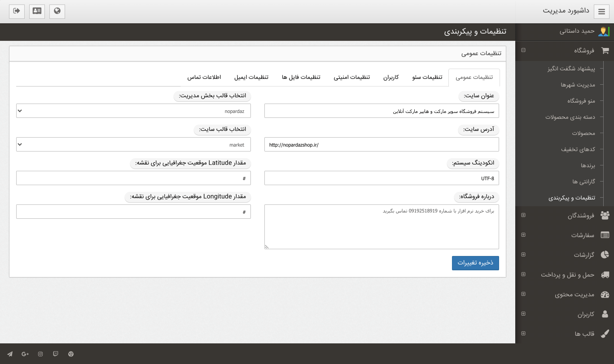The image size is (614, 364).
Task: Open the admin template dropdown showing nopardaz
Action: tap(133, 111)
